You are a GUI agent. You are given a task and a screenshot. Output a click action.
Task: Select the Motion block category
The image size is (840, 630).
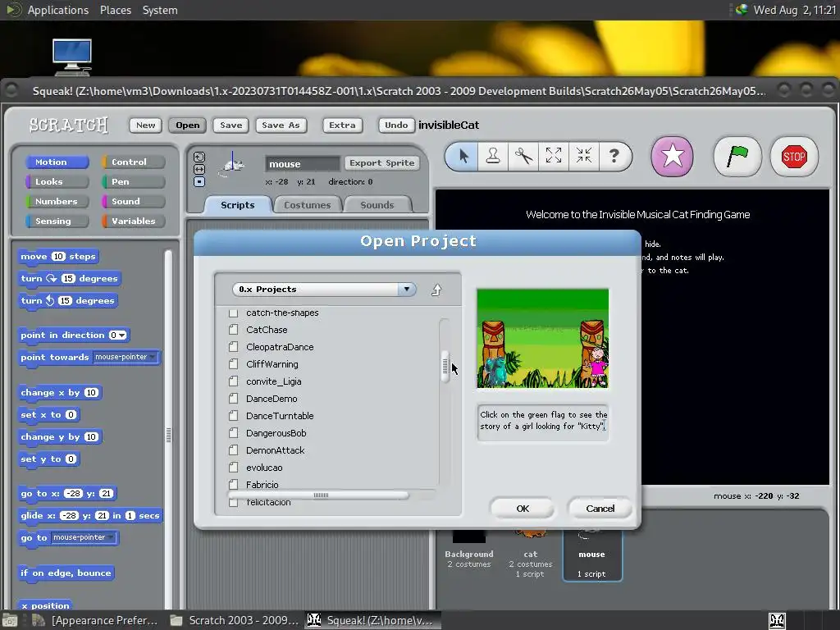tap(57, 162)
